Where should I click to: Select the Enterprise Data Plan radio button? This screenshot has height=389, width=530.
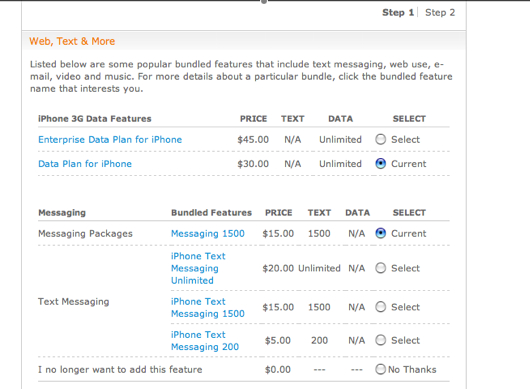point(380,139)
